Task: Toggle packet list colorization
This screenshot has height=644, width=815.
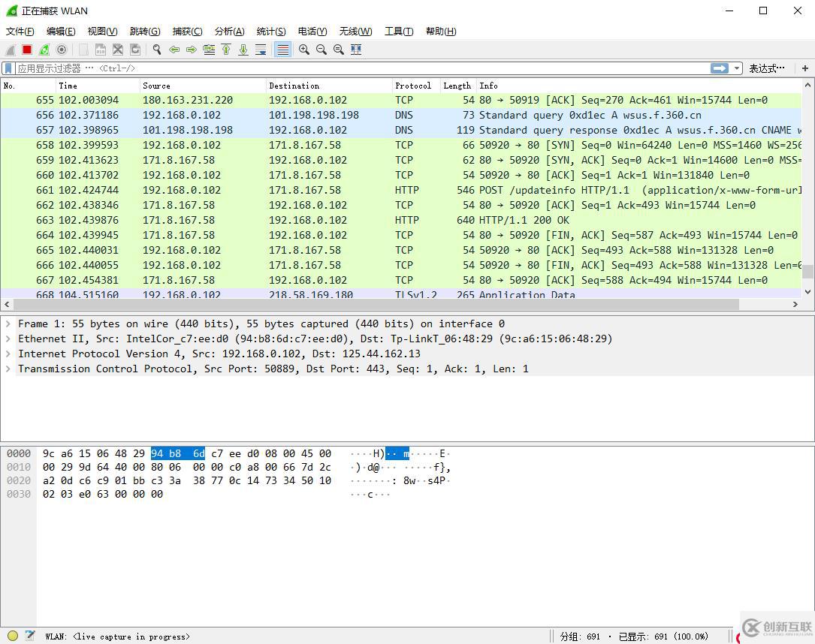Action: pyautogui.click(x=282, y=50)
